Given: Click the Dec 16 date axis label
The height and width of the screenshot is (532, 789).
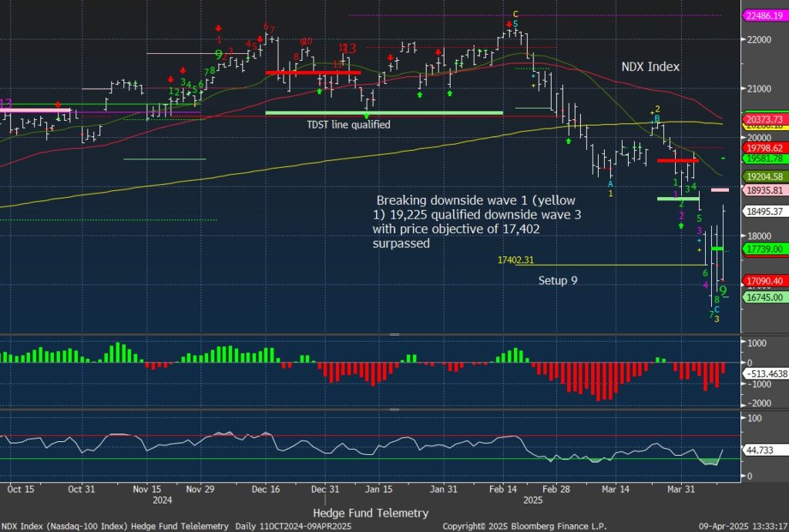Looking at the screenshot, I should pyautogui.click(x=266, y=489).
